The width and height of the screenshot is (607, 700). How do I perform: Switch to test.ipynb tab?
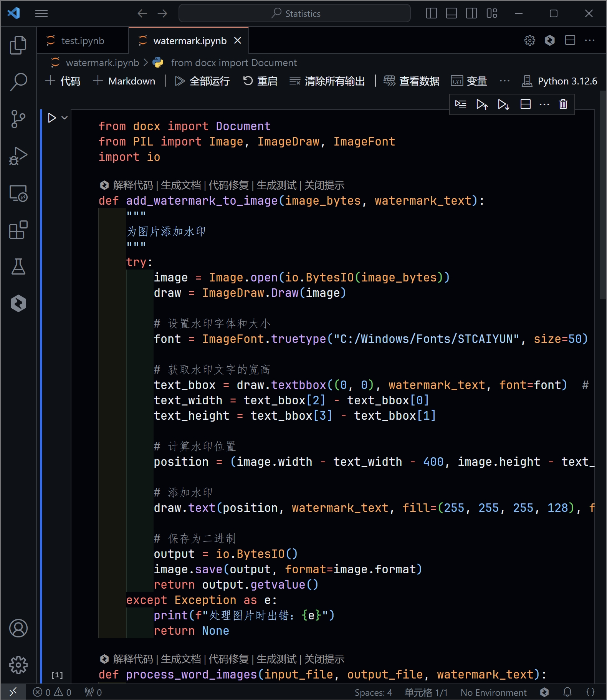tap(83, 41)
